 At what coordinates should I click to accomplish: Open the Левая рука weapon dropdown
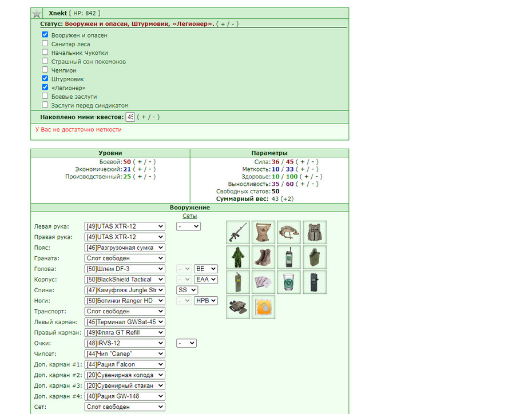[125, 226]
